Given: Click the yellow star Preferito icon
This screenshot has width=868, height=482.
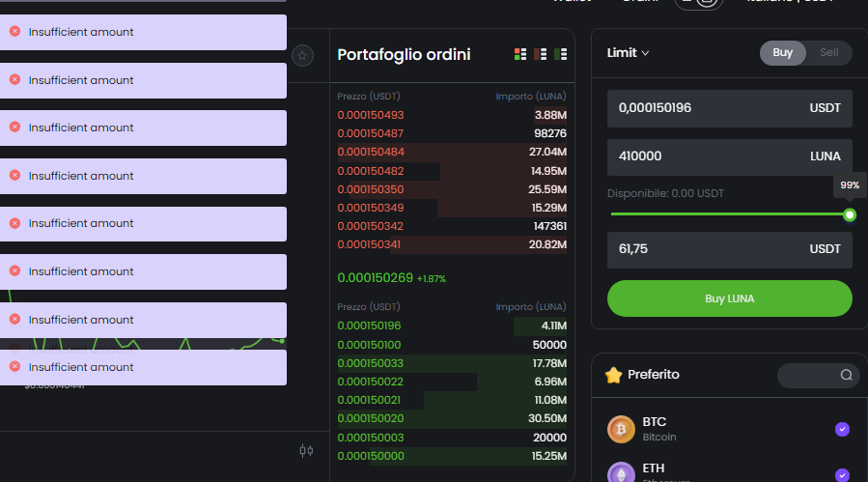Looking at the screenshot, I should tap(613, 375).
